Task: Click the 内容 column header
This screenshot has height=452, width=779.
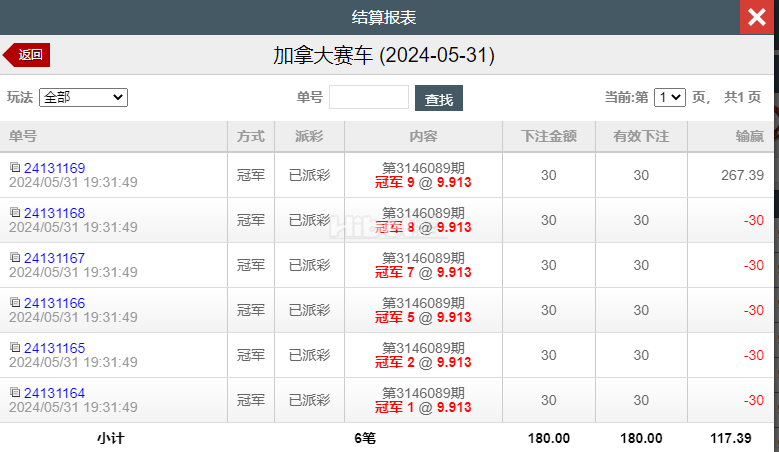Action: [423, 136]
